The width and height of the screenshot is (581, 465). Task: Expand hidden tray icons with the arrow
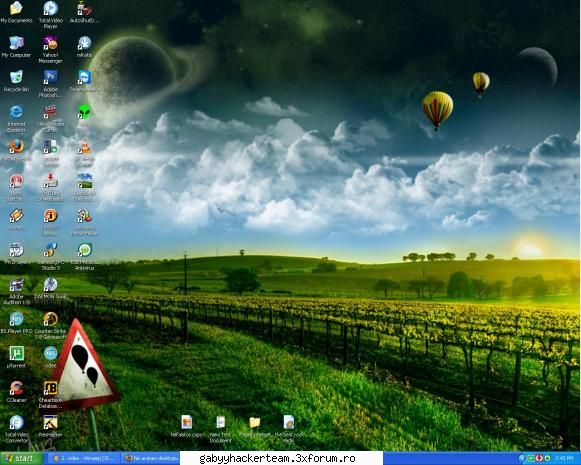(x=522, y=459)
